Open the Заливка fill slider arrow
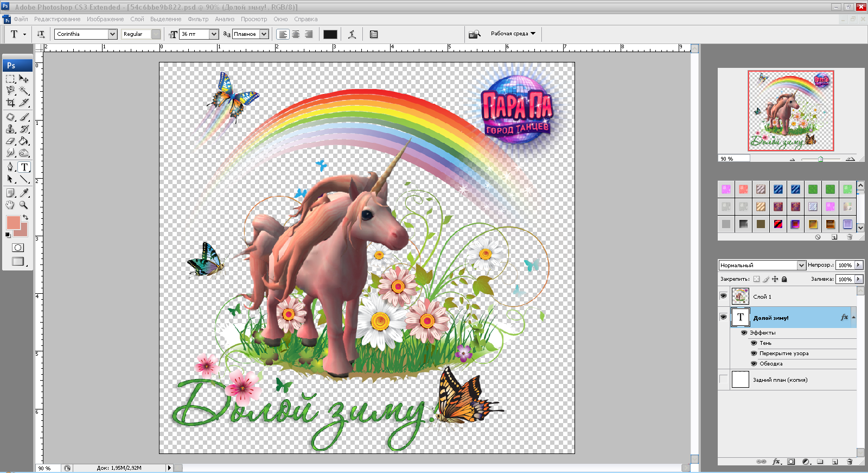868x473 pixels. point(858,279)
